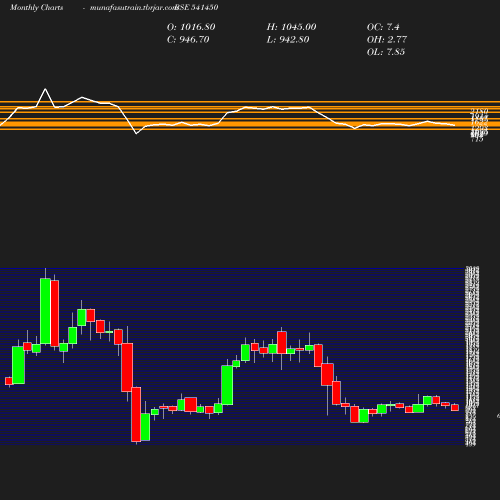The image size is (500, 500).
Task: Click the tallest green candlestick in the chart
Action: pos(45,311)
